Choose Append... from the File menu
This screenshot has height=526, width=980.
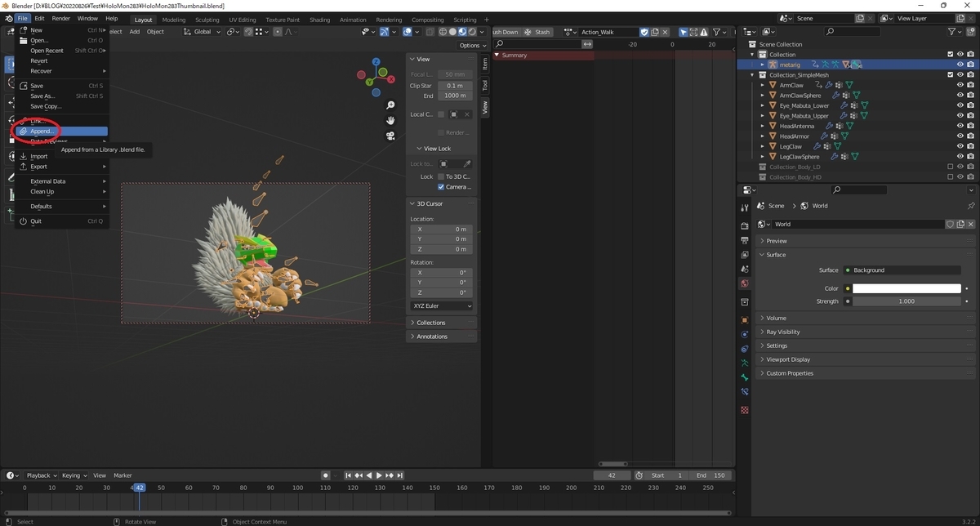coord(42,131)
